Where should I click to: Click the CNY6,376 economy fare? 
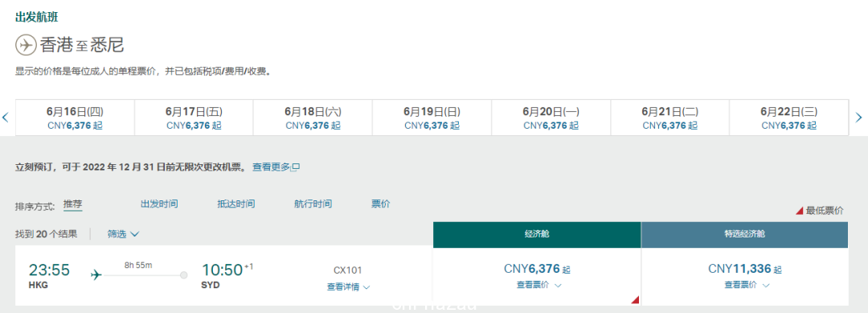coord(537,270)
